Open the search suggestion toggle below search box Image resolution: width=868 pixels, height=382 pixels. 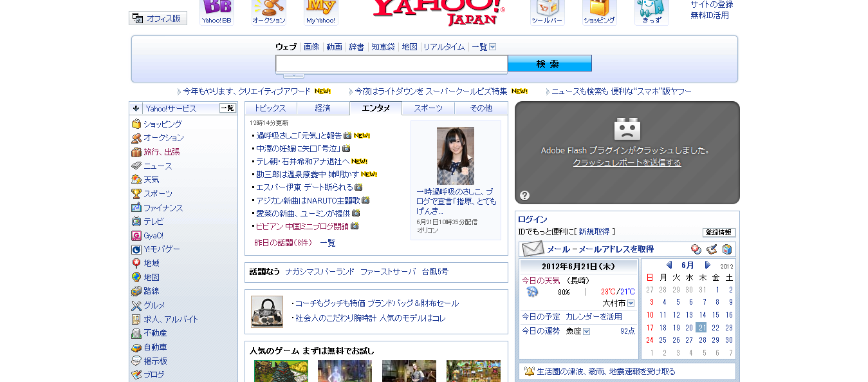(x=293, y=75)
